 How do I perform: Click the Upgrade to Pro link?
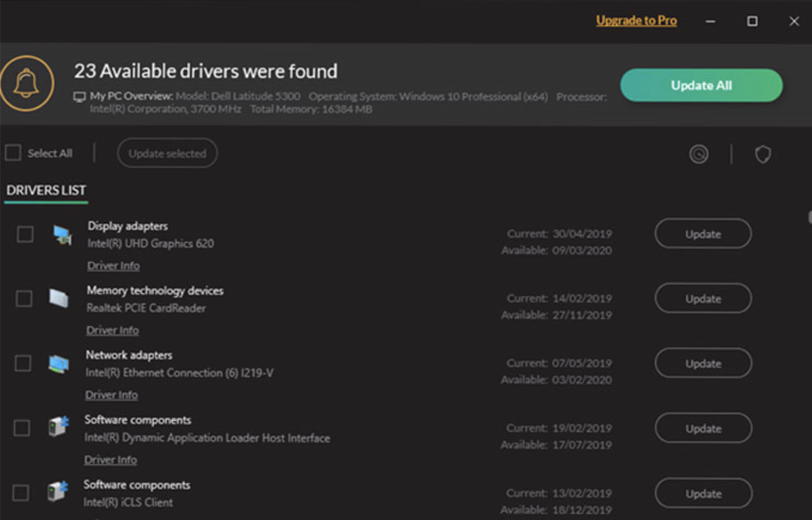pyautogui.click(x=636, y=19)
